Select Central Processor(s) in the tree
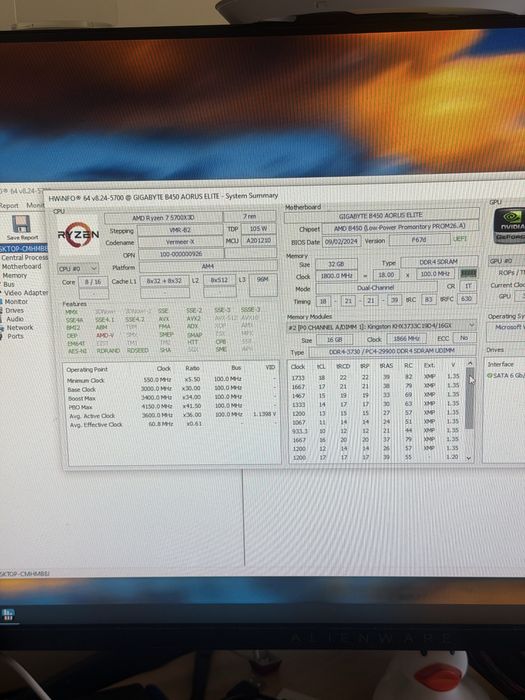 pos(25,258)
